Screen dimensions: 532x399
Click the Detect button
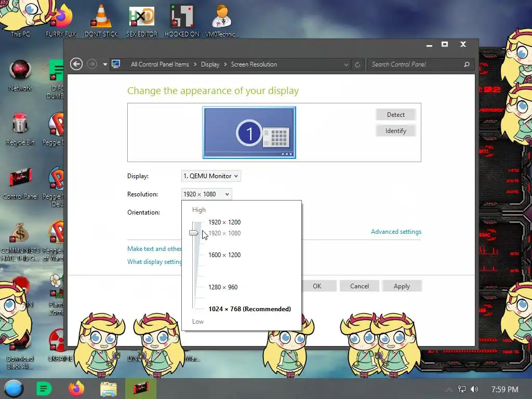coord(395,115)
